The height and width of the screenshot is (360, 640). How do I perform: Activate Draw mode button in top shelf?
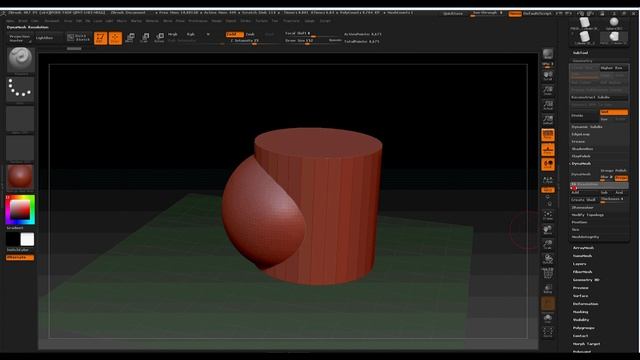(115, 38)
